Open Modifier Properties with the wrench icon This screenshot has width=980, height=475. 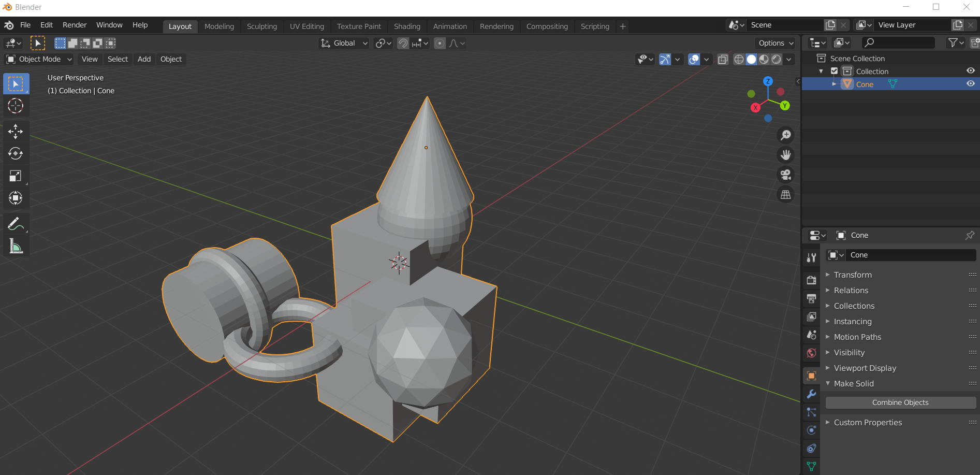(x=811, y=394)
